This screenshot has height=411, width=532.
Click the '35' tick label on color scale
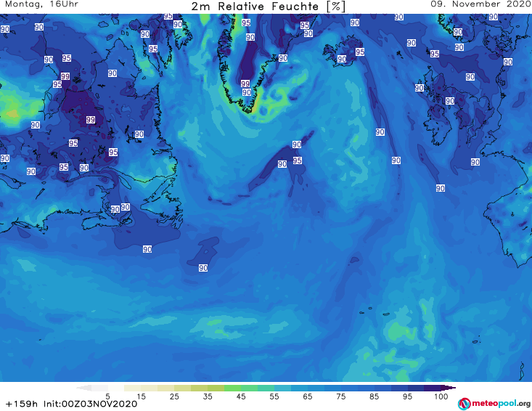point(208,396)
